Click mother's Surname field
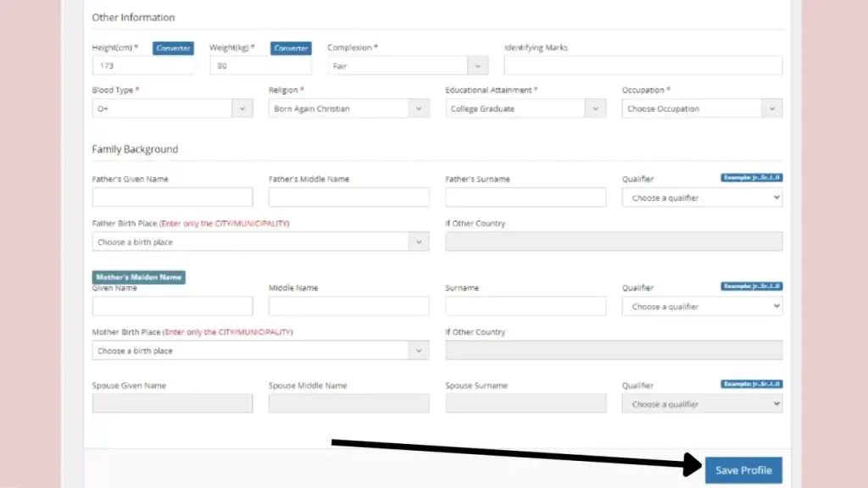Screen dimensions: 868x488 click(526, 306)
